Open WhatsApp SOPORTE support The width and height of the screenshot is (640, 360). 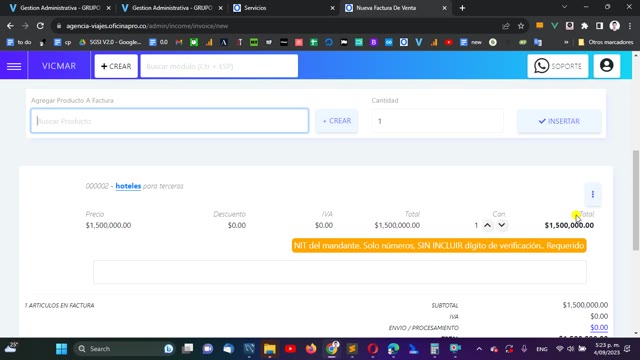558,66
